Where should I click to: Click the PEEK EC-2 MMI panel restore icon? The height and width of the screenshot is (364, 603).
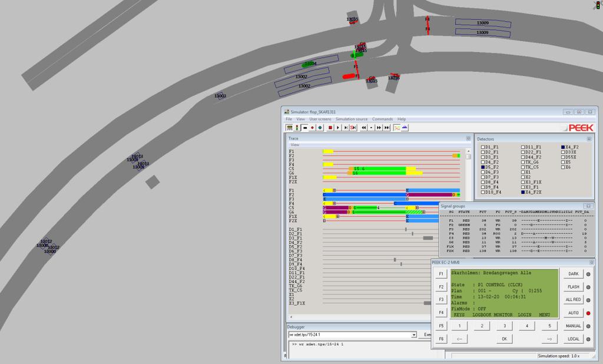591,263
